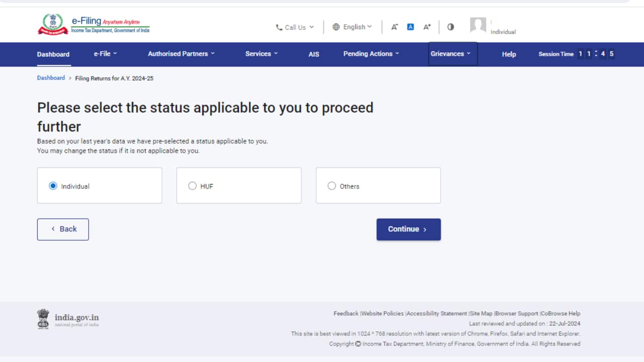Open the Feedback footer link

click(346, 313)
